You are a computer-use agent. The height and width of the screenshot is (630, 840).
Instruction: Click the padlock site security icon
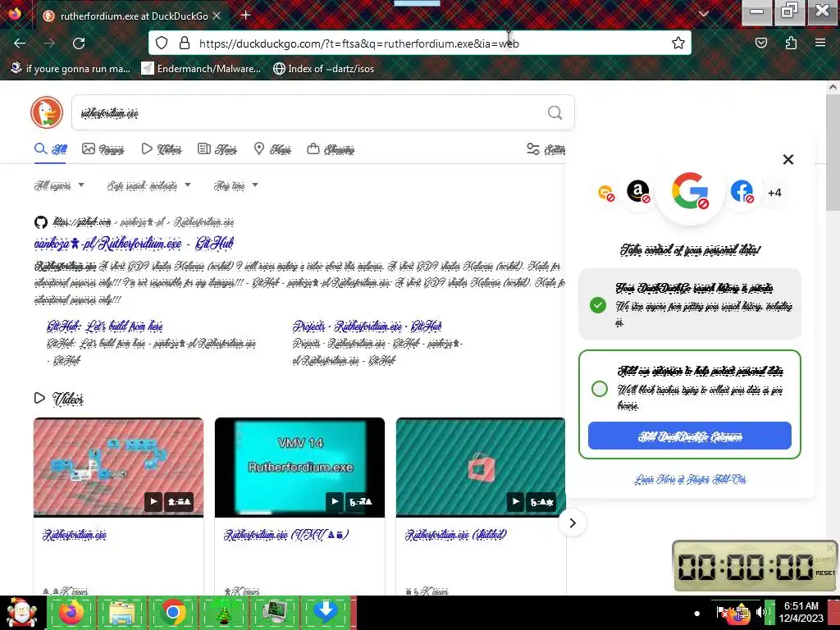185,43
